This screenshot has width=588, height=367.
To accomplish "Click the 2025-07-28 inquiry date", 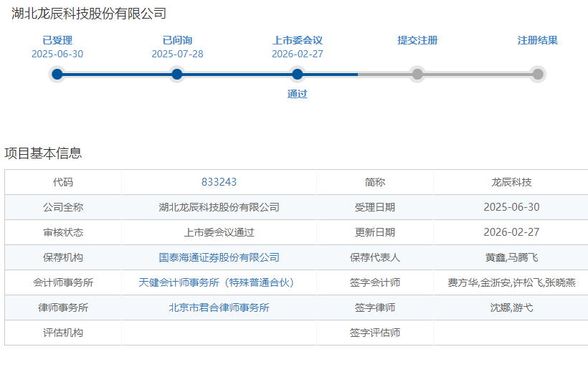I will [177, 54].
